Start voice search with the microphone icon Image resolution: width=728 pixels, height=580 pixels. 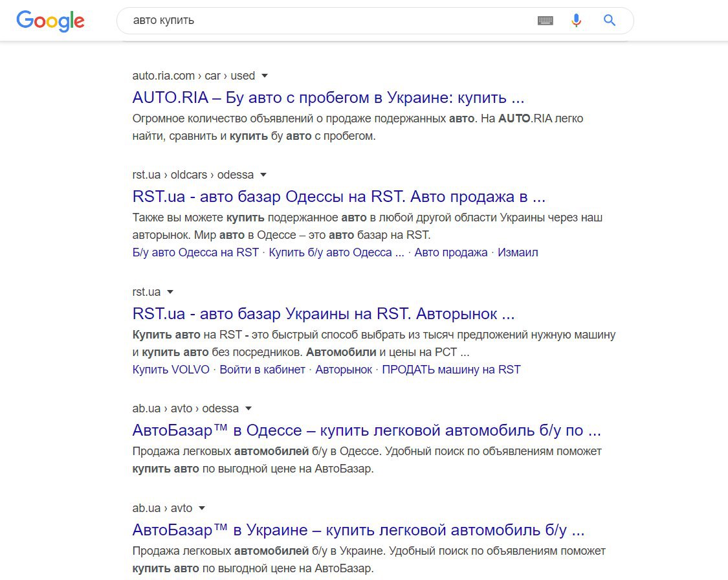coord(576,21)
